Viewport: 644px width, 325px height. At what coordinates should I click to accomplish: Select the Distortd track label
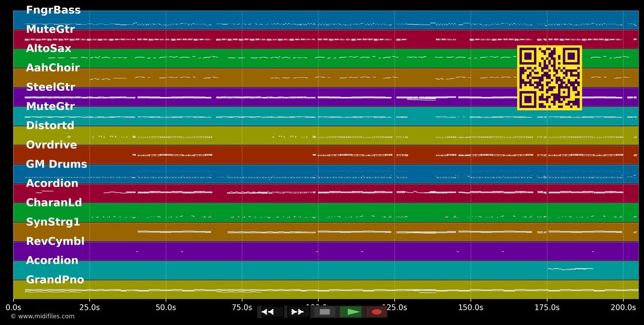tap(50, 125)
